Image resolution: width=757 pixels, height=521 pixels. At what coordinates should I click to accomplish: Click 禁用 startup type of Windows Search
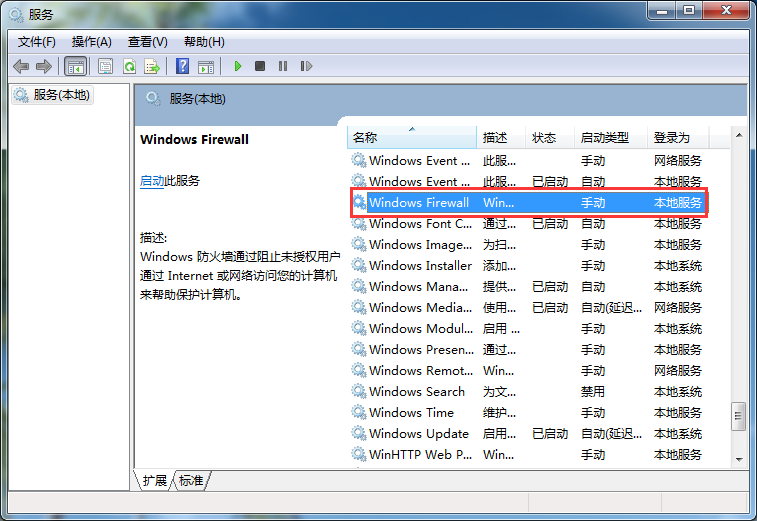pos(593,392)
